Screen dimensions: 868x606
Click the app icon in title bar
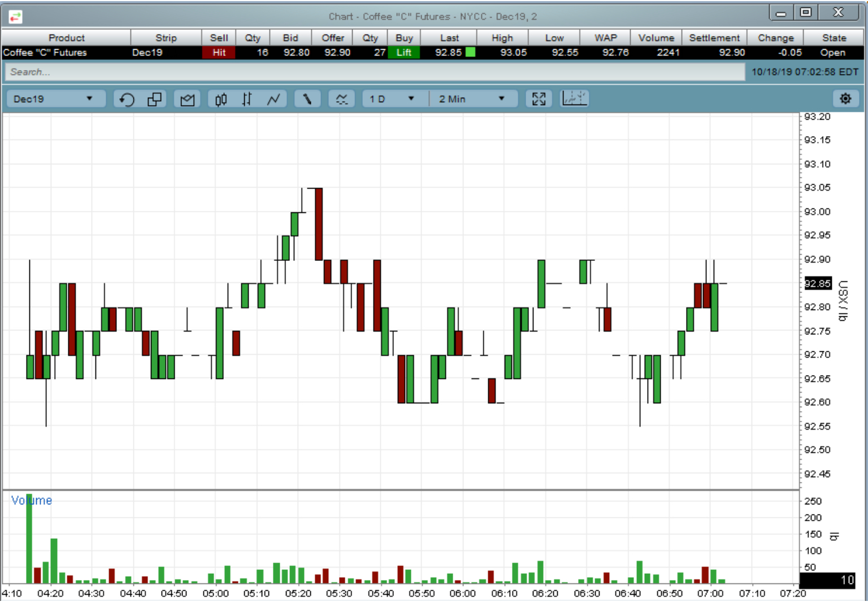click(x=15, y=17)
